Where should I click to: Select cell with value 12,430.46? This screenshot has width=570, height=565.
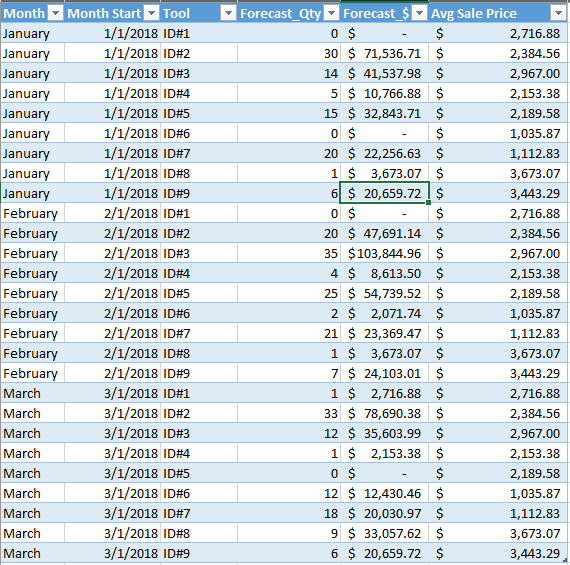[x=384, y=493]
